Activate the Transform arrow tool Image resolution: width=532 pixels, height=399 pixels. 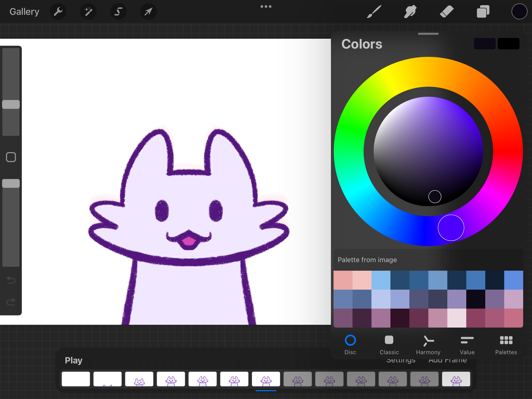coord(148,11)
